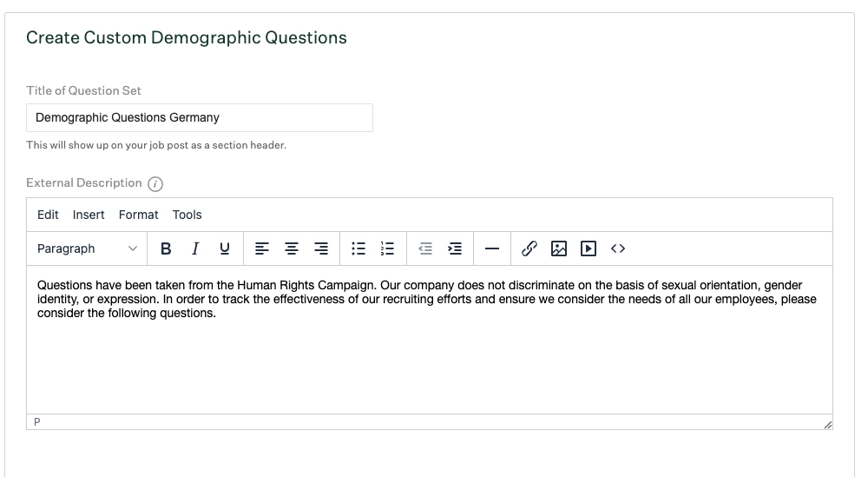Screen dimensions: 868x477
Task: Click the P element path indicator
Action: point(37,422)
